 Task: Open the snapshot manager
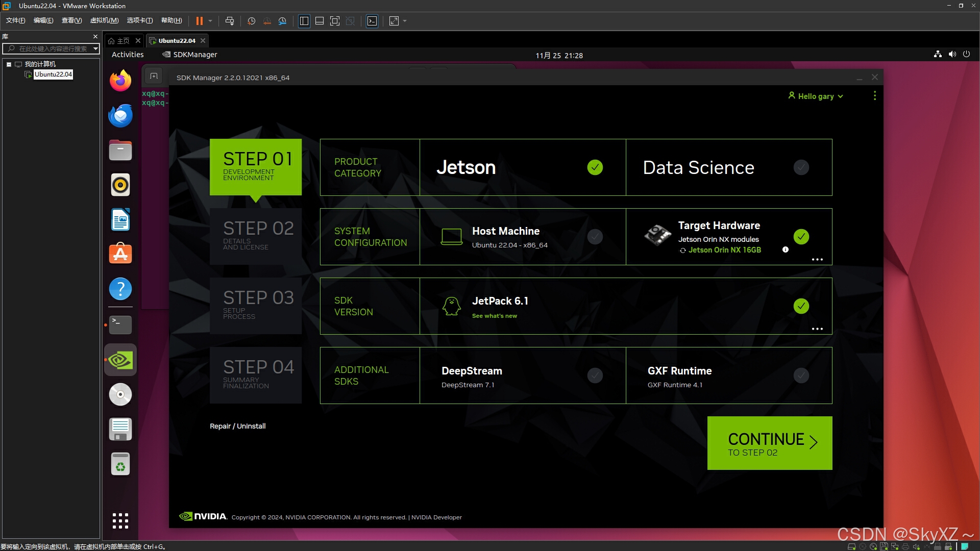(282, 21)
